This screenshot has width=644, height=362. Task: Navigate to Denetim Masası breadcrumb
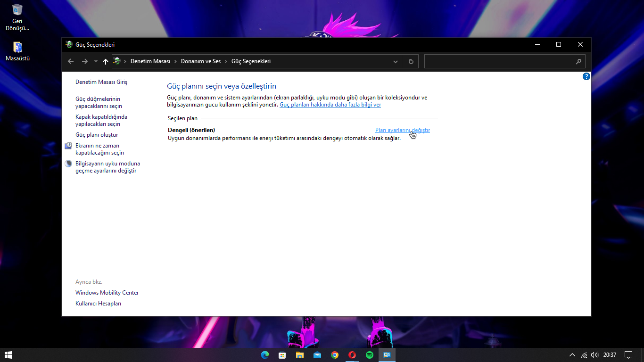[150, 61]
